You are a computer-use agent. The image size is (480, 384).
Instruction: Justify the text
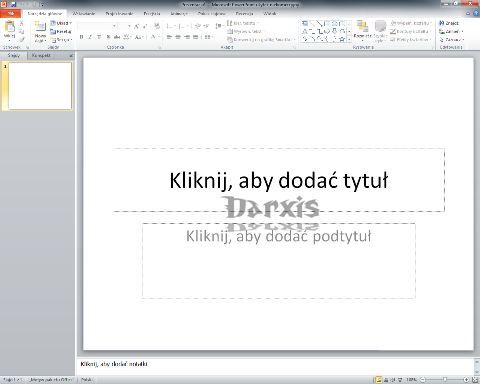(196, 37)
